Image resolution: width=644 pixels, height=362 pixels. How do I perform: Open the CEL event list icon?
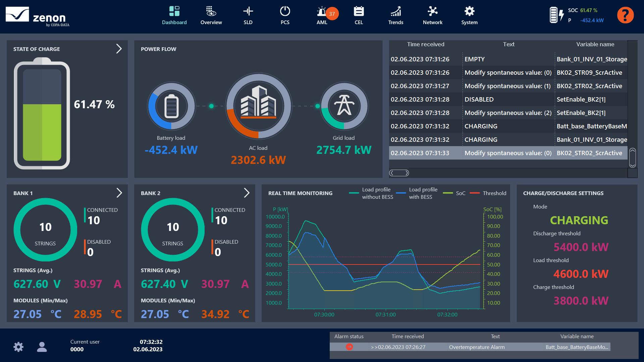359,12
